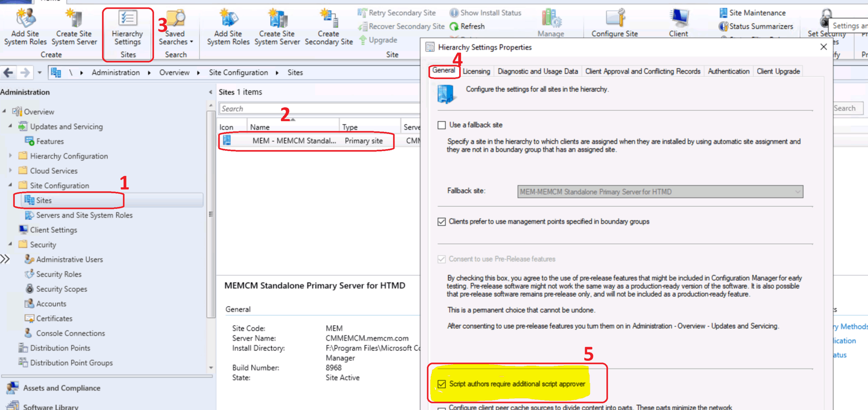This screenshot has height=410, width=868.
Task: Select the MEM primary site row
Action: 306,141
